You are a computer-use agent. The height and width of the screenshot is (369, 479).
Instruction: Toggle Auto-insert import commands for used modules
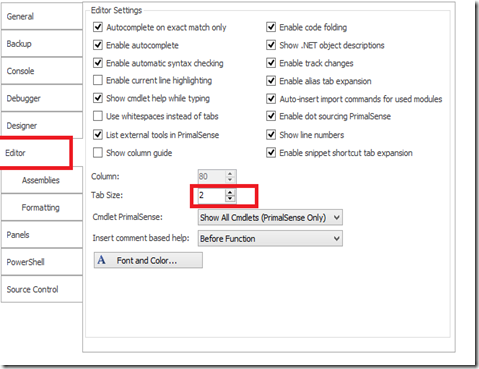pyautogui.click(x=271, y=99)
